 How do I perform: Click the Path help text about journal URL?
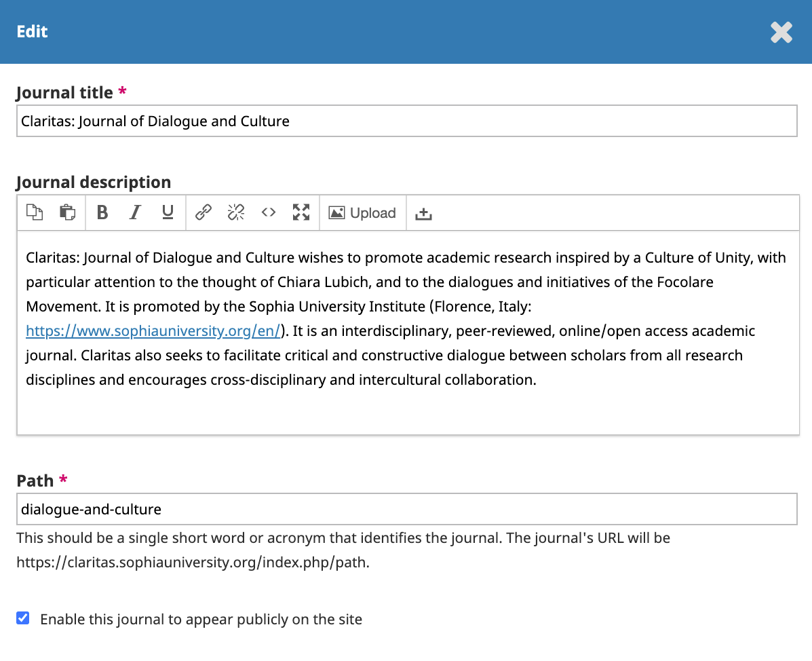click(x=343, y=550)
